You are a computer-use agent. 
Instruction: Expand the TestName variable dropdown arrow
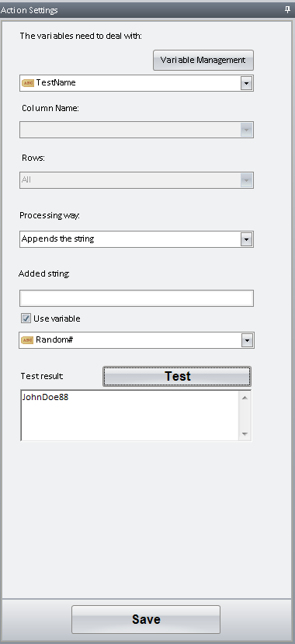tap(246, 83)
